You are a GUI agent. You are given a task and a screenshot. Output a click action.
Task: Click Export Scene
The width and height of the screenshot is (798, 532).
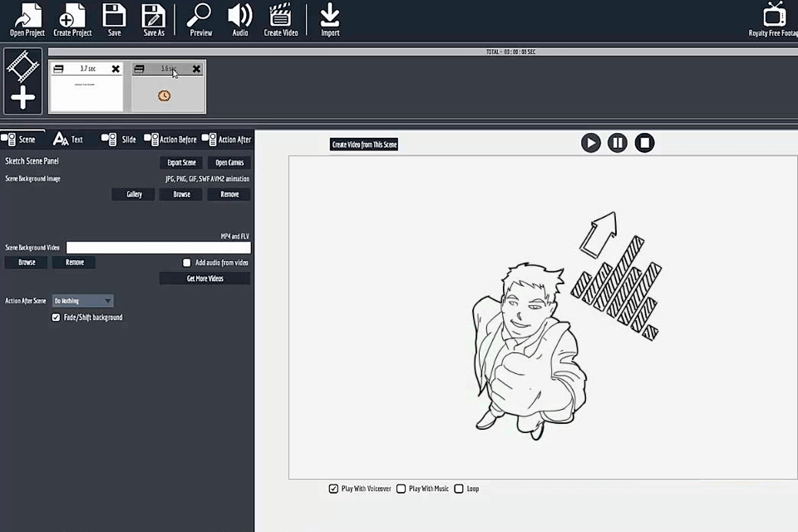pos(181,162)
